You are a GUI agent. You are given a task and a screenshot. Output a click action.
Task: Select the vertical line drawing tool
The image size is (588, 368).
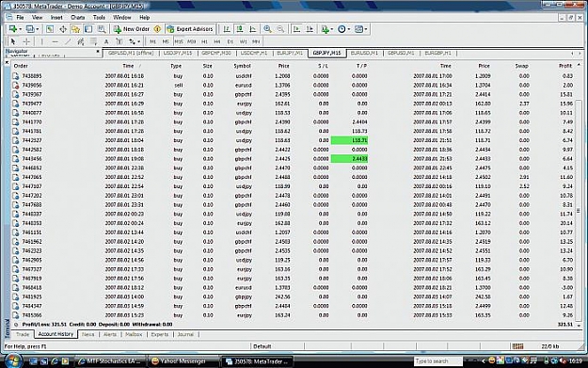(41, 41)
